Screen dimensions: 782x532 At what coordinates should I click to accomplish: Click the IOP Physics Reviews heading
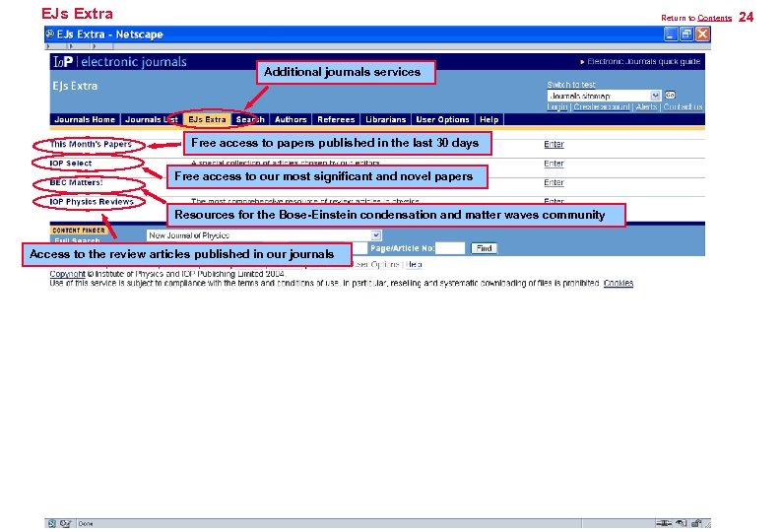coord(92,202)
